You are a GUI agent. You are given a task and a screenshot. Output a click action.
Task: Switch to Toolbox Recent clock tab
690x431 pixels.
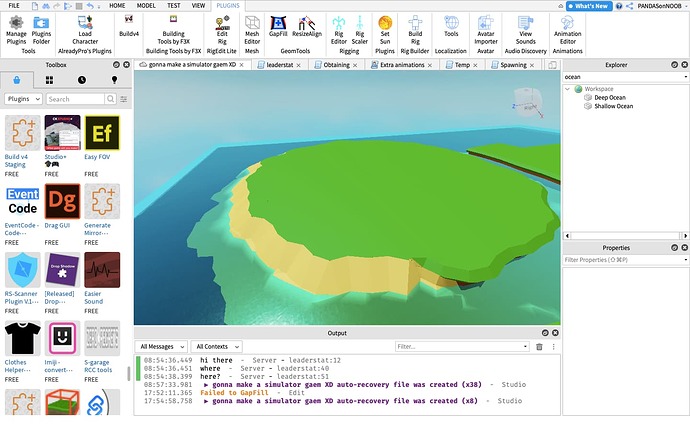pos(82,80)
